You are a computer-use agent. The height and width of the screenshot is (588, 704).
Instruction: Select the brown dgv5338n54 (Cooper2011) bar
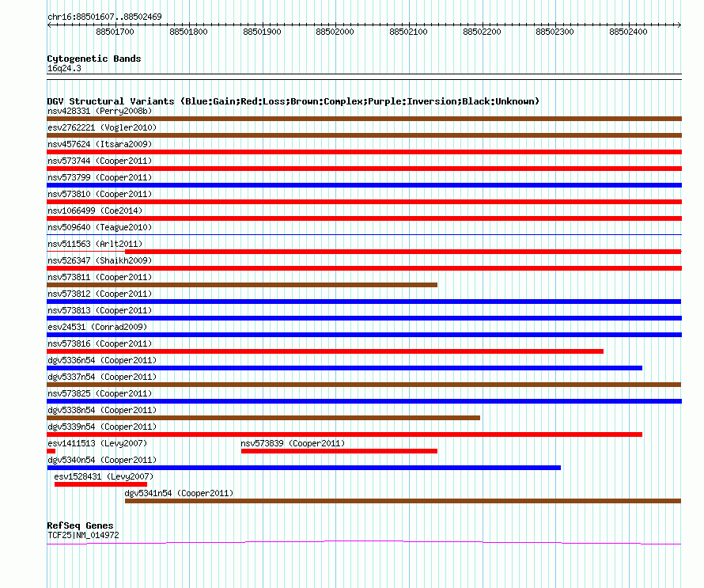(263, 418)
